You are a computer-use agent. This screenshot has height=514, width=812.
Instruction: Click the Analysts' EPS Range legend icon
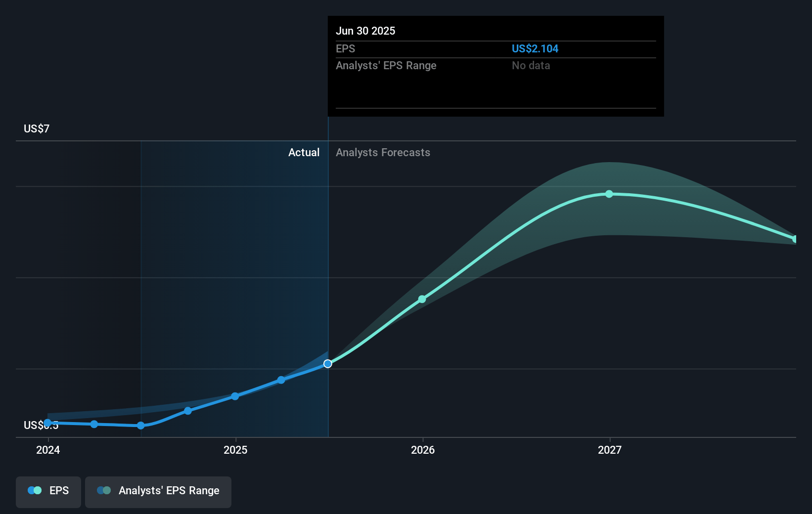pos(104,491)
